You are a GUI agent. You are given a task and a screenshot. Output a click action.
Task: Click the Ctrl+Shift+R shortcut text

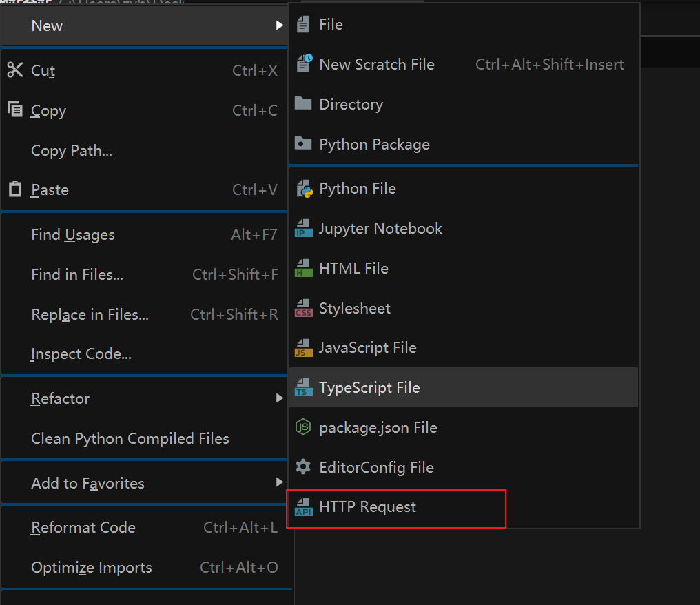[x=234, y=314]
